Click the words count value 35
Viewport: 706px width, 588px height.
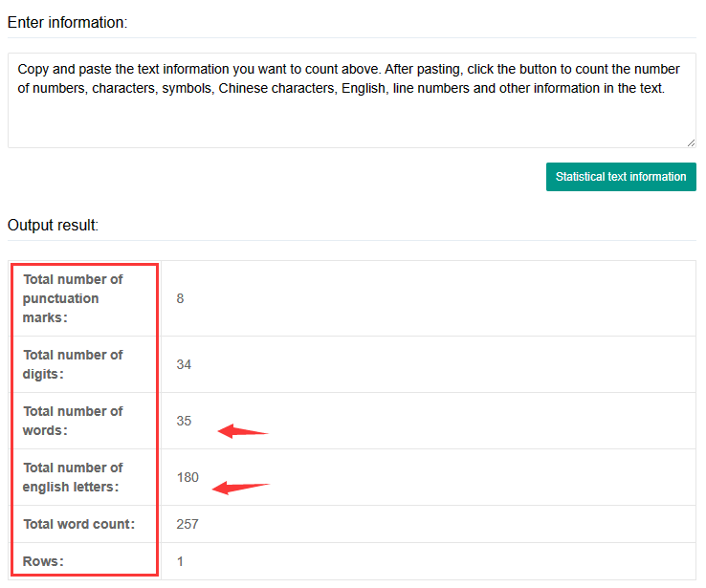(184, 421)
